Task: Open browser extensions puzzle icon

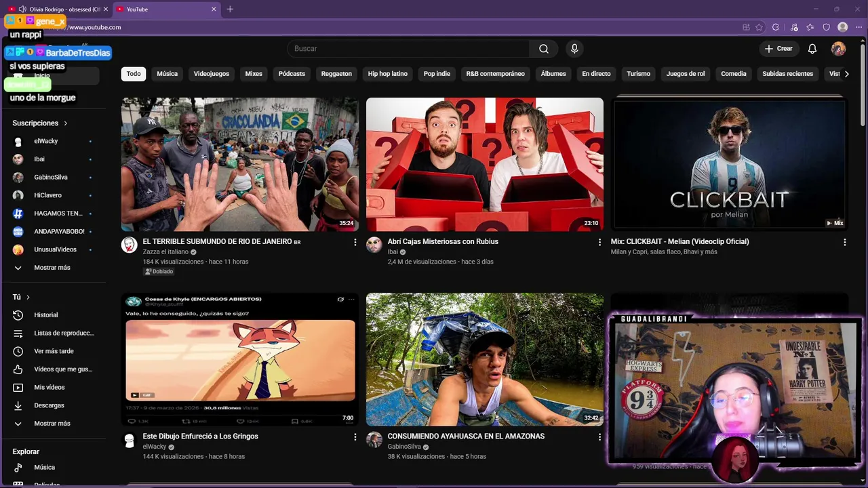Action: (776, 27)
